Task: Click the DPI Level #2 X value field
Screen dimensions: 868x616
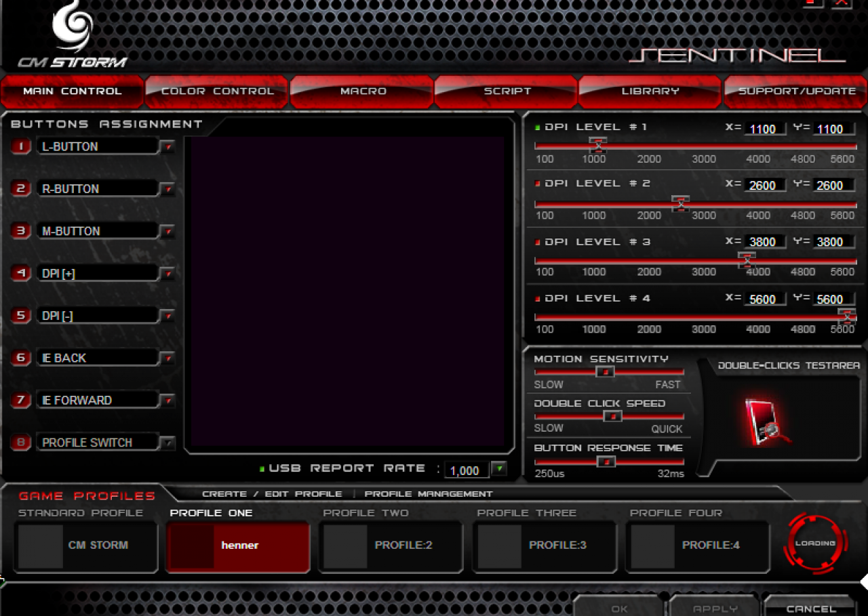Action: [x=765, y=185]
